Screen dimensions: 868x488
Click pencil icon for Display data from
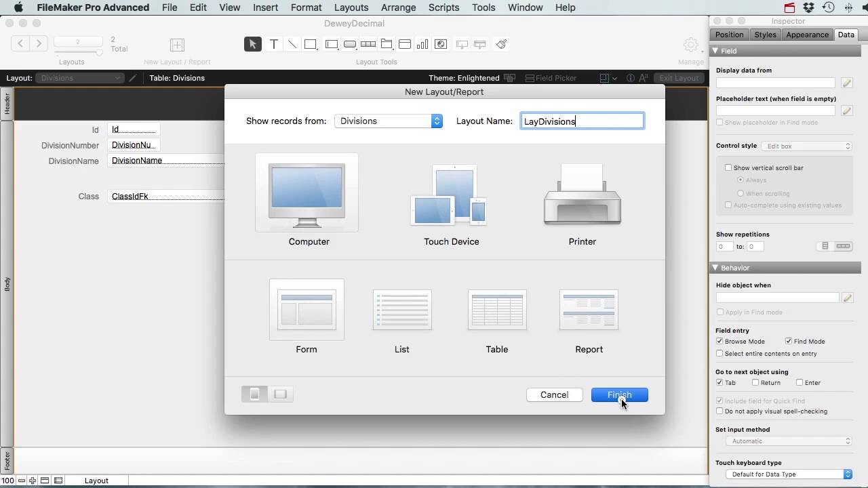tap(846, 83)
